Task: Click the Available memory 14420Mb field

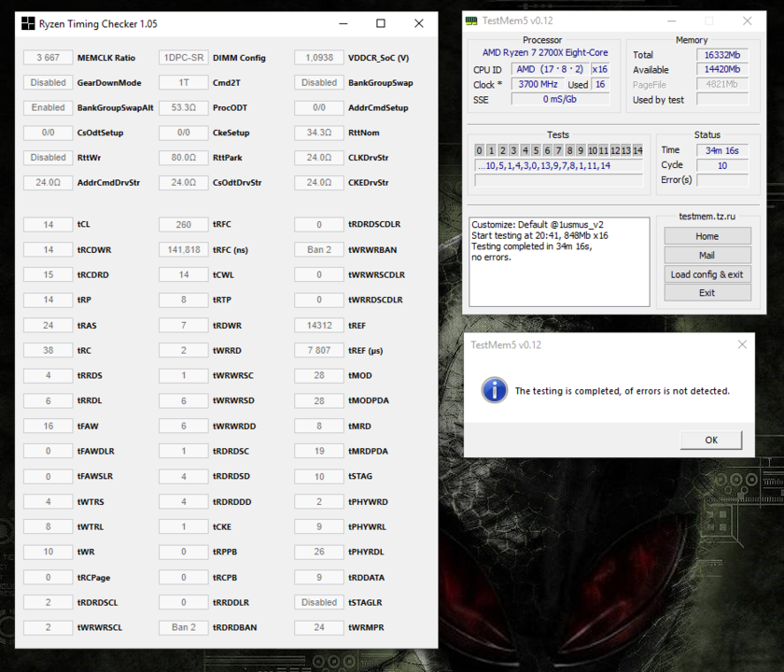Action: (x=722, y=69)
